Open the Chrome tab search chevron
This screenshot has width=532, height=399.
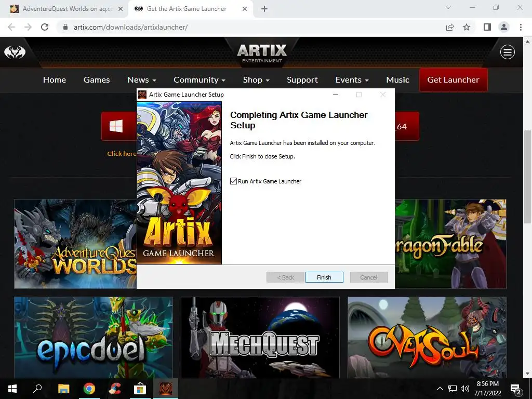(448, 7)
